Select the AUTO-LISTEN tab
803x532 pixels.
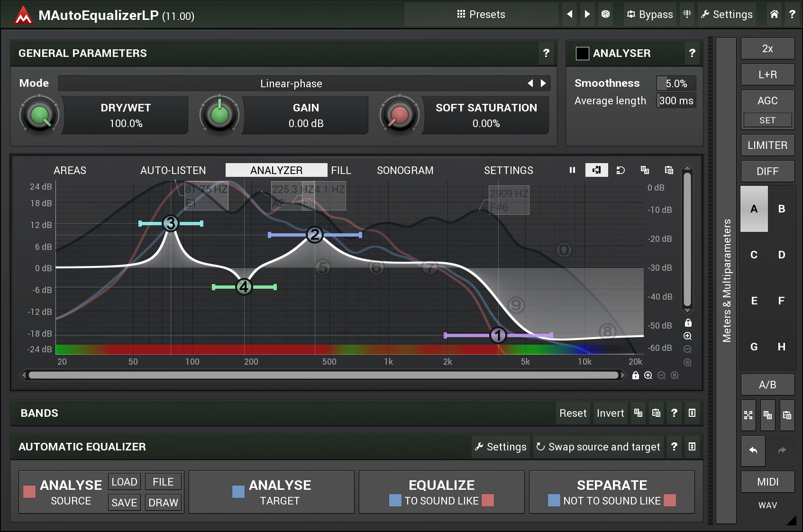pyautogui.click(x=173, y=170)
